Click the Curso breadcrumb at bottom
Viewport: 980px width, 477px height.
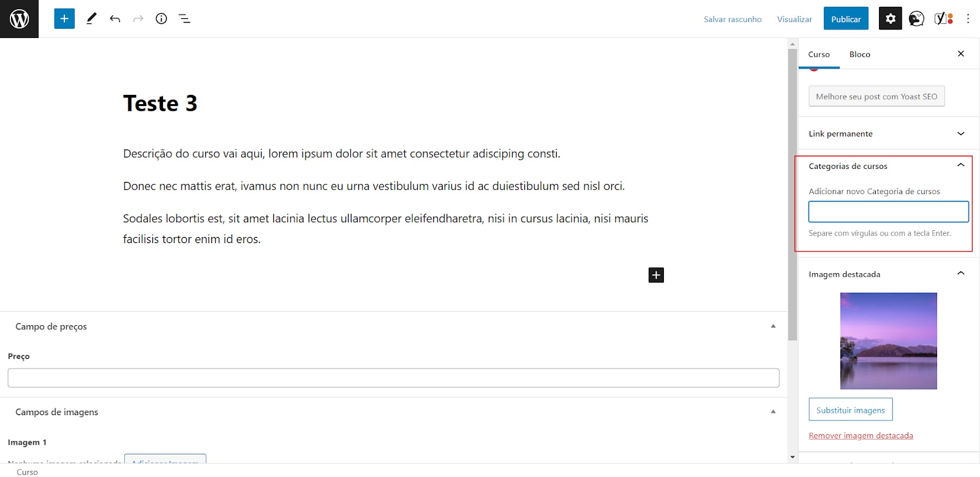click(x=27, y=471)
